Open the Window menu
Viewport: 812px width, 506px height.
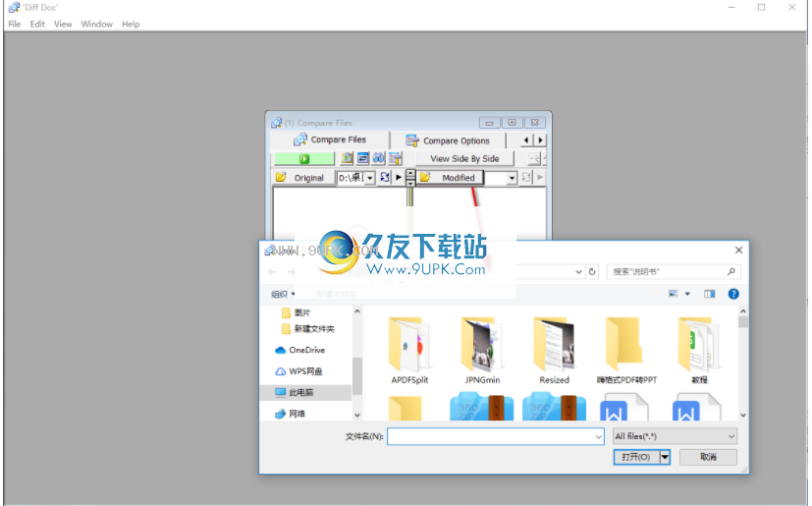[97, 24]
